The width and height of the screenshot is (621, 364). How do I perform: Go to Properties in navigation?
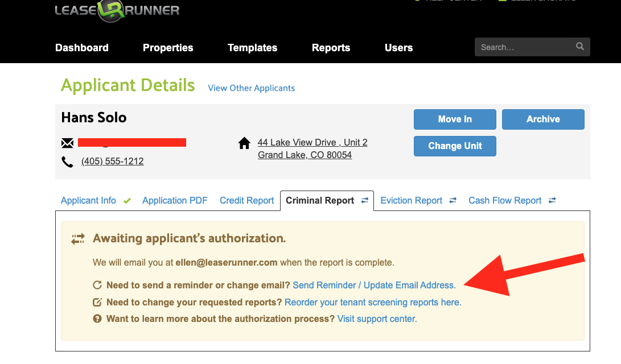coord(168,48)
